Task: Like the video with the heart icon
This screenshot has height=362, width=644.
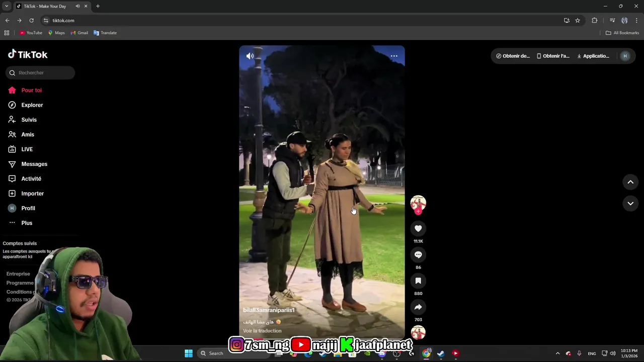Action: pyautogui.click(x=418, y=228)
